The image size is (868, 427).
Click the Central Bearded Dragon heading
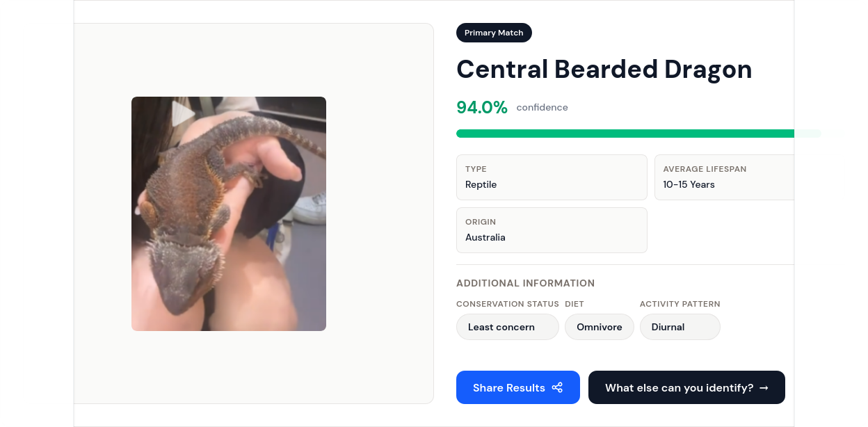pyautogui.click(x=604, y=70)
